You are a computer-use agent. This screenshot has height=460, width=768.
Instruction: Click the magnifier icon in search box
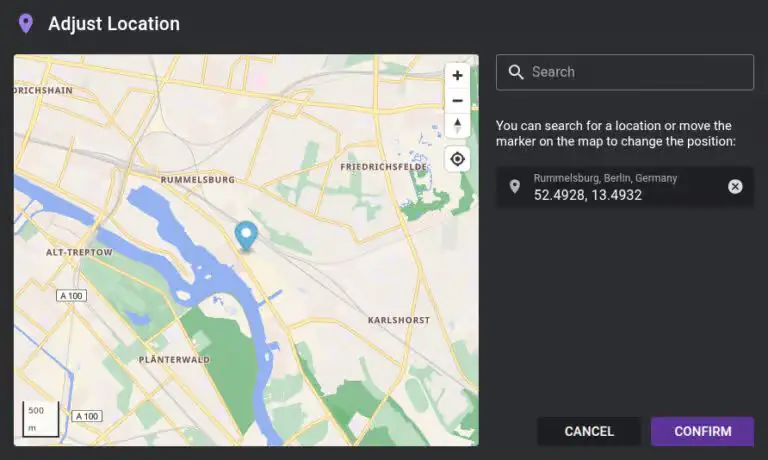(x=516, y=72)
